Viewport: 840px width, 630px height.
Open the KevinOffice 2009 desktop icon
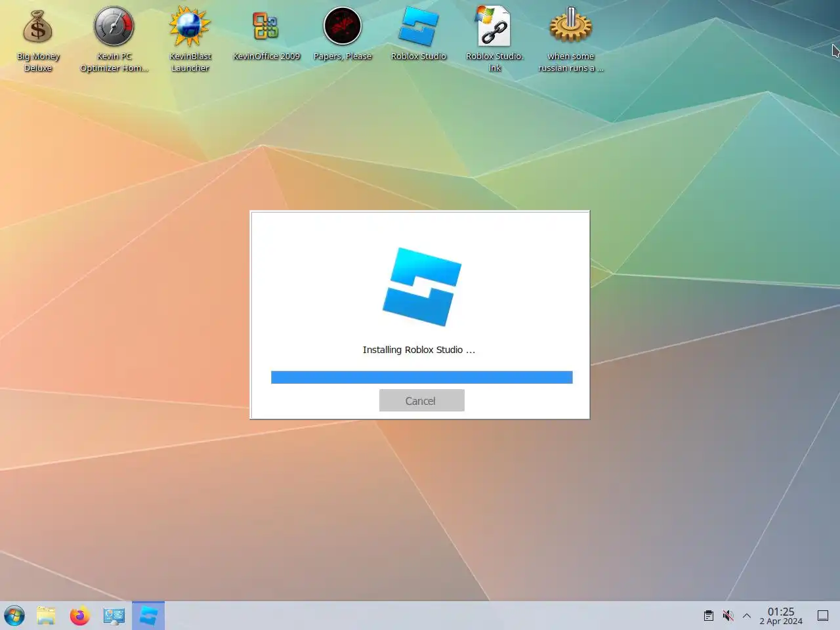coord(266,34)
